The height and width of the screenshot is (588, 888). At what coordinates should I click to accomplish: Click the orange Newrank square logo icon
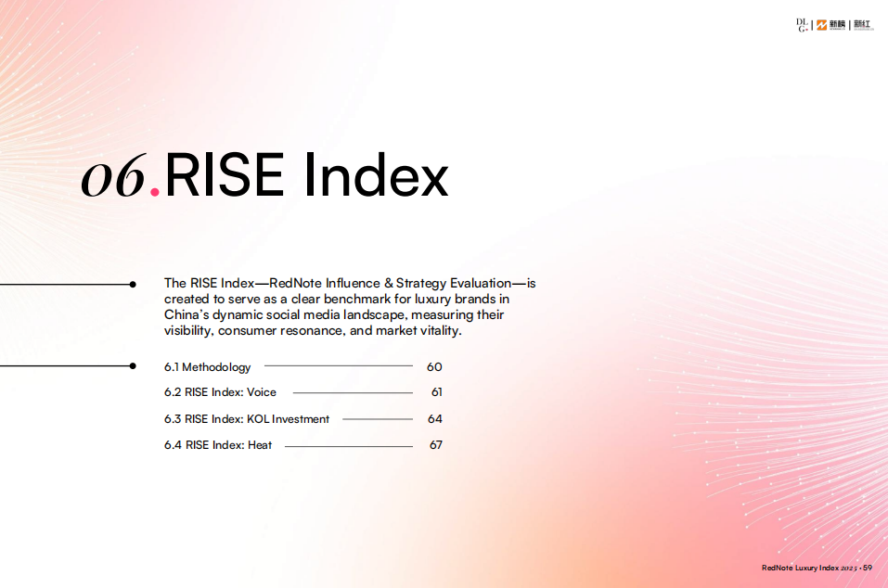click(821, 25)
